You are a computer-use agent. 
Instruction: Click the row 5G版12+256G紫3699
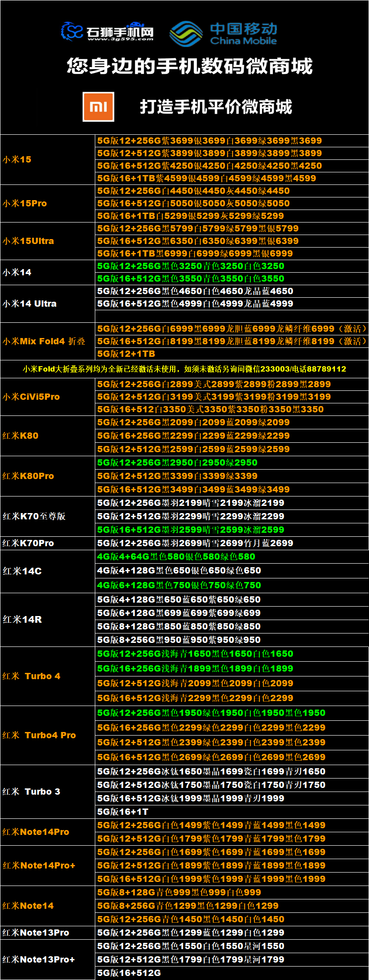click(232, 141)
